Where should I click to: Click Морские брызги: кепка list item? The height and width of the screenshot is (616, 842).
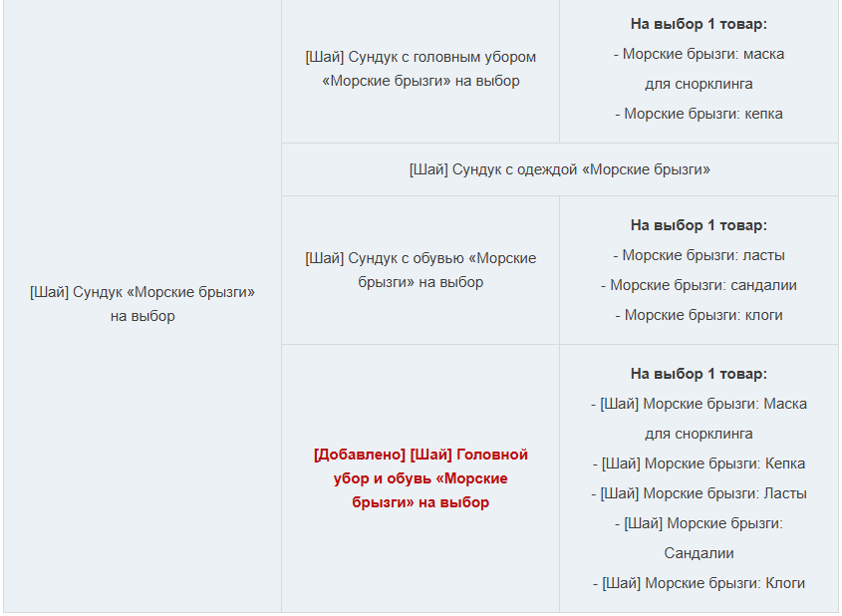tap(699, 114)
